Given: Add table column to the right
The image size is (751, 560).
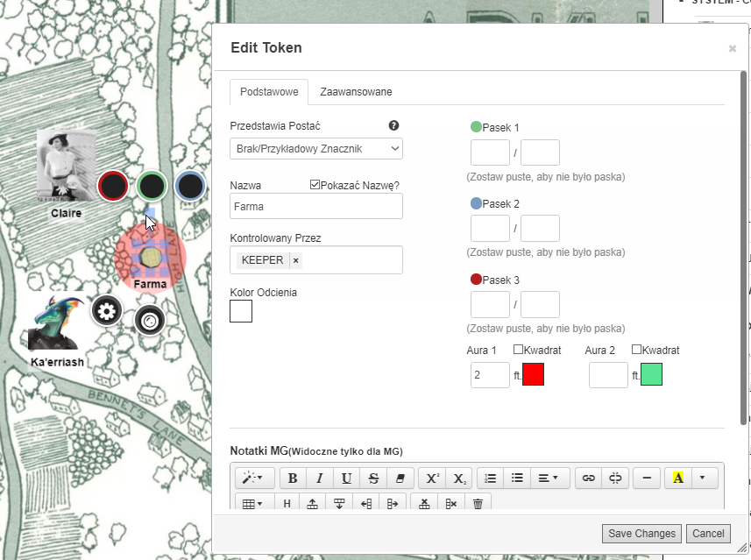Looking at the screenshot, I should click(393, 503).
